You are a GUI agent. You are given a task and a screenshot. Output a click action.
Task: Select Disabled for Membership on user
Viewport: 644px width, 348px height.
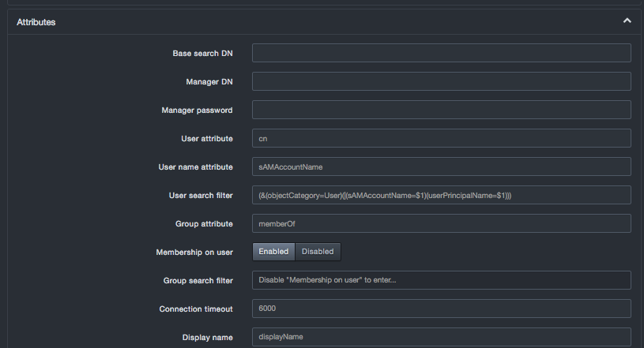pyautogui.click(x=318, y=252)
